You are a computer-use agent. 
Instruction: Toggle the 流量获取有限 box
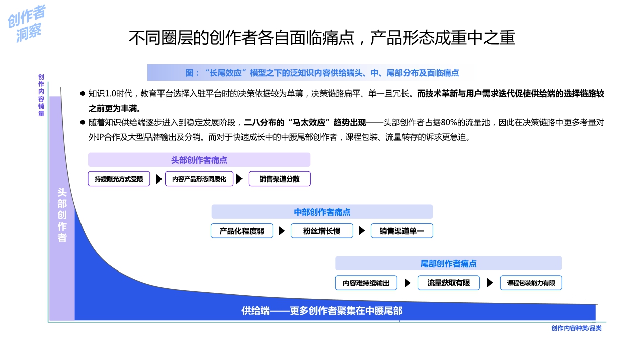448,283
